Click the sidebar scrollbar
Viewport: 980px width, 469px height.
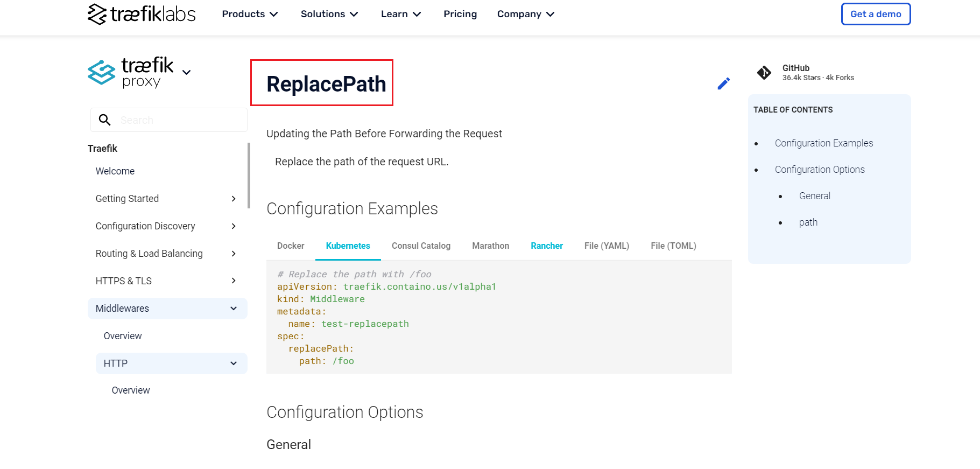coord(249,175)
